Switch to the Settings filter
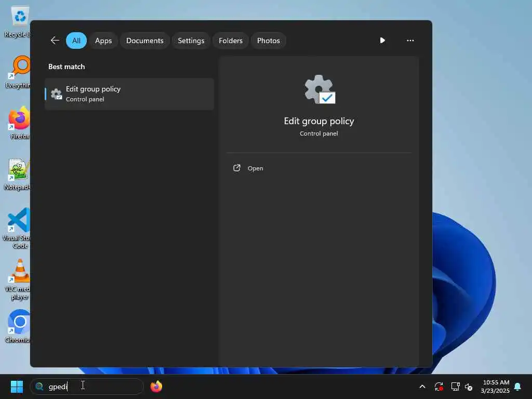Screen dimensions: 532x399 click(191, 41)
